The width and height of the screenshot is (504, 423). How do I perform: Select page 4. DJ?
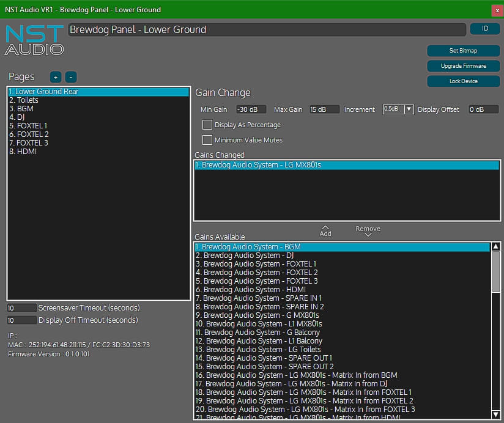click(x=98, y=117)
